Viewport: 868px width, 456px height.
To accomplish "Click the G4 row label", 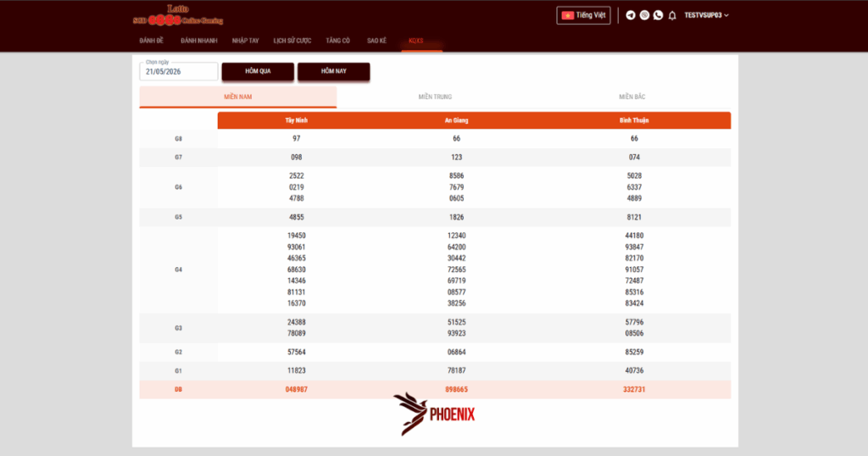I will point(178,270).
